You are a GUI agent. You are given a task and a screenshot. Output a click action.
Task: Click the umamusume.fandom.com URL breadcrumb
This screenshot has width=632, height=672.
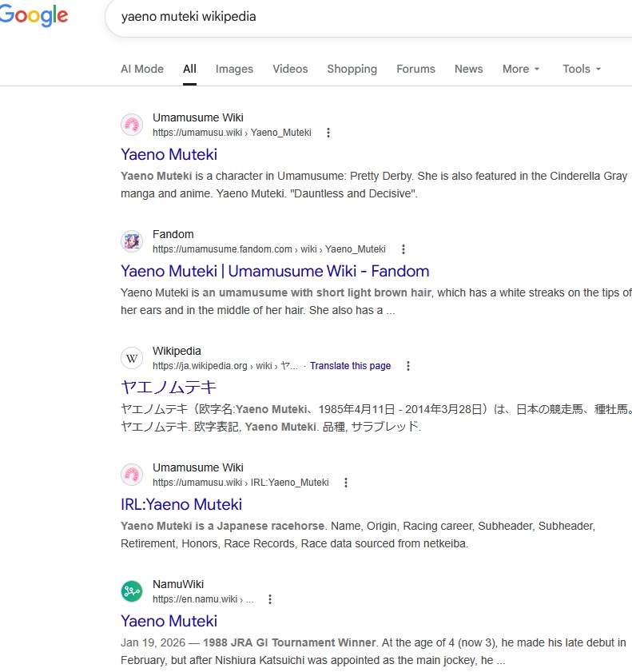tap(269, 249)
